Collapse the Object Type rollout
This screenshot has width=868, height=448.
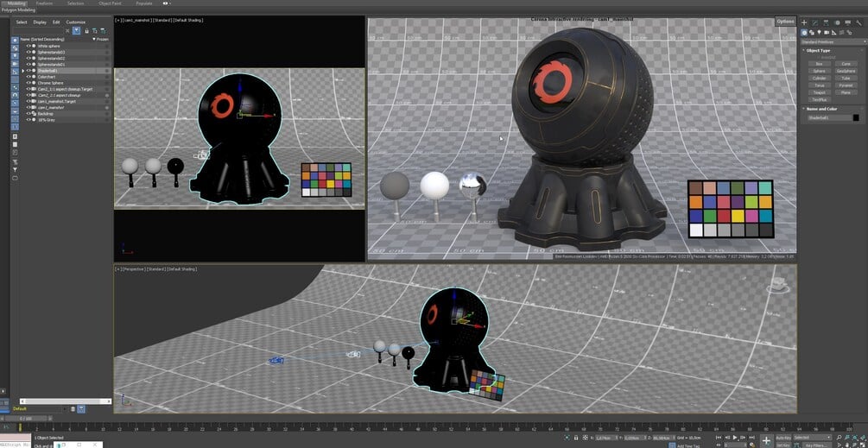click(x=818, y=50)
